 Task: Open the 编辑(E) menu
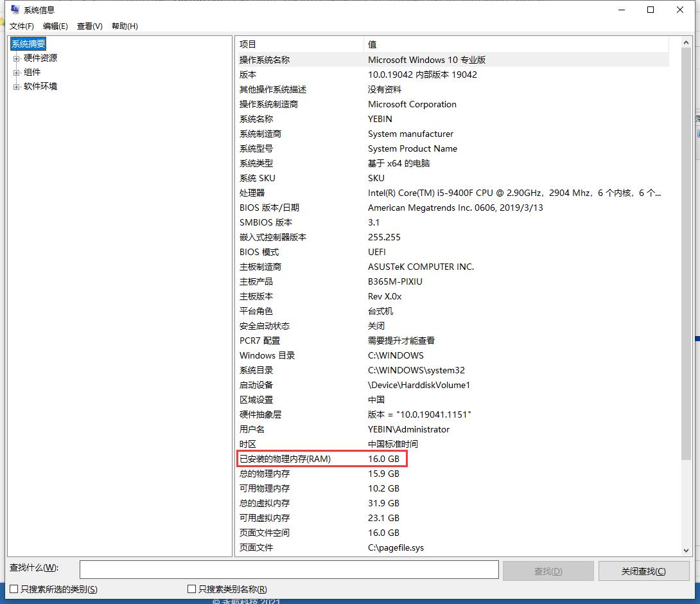[55, 26]
